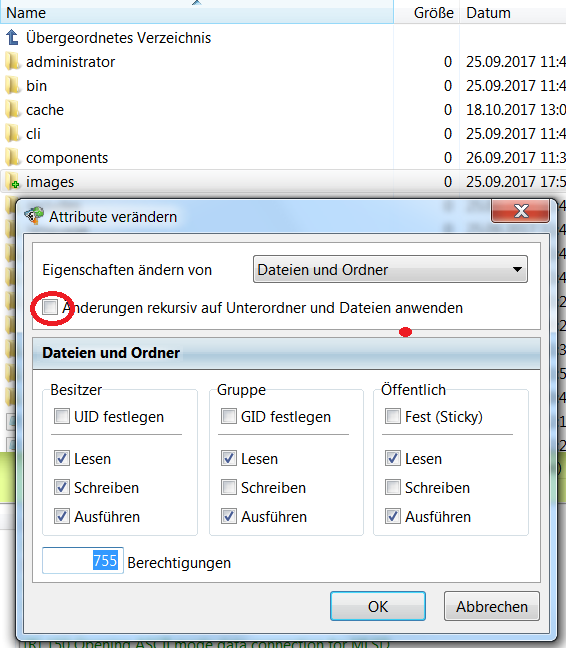Select the components folder name

coord(67,157)
